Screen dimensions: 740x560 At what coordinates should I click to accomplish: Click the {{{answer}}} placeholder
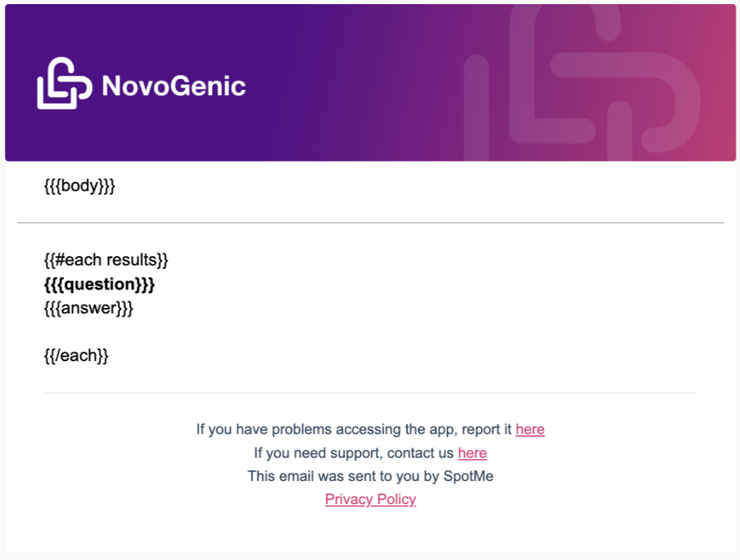pyautogui.click(x=89, y=308)
